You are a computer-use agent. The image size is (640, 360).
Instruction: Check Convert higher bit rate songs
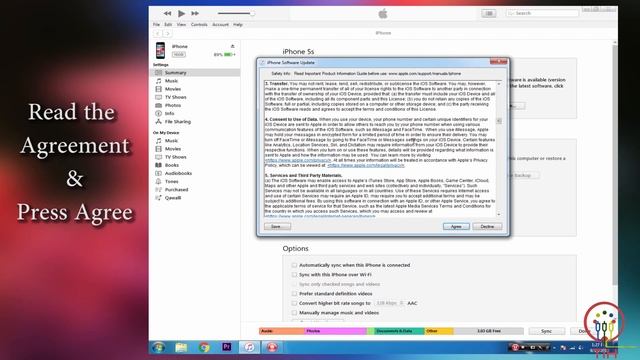(294, 303)
